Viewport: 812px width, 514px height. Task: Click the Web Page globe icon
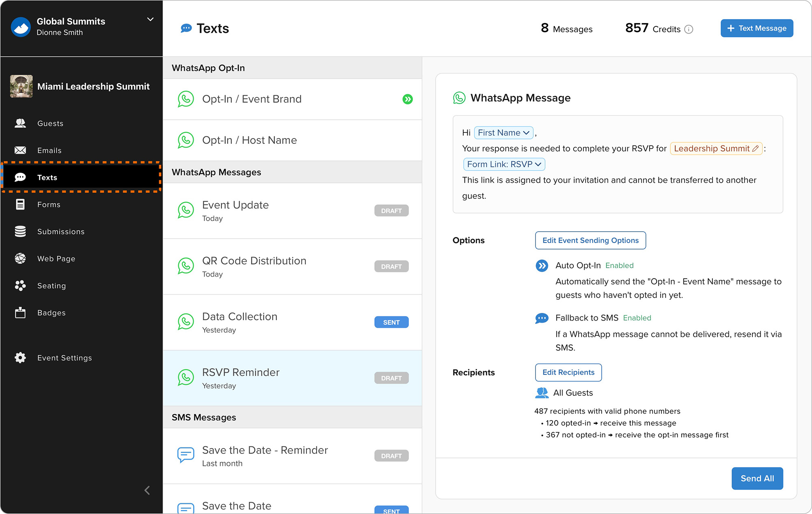20,258
